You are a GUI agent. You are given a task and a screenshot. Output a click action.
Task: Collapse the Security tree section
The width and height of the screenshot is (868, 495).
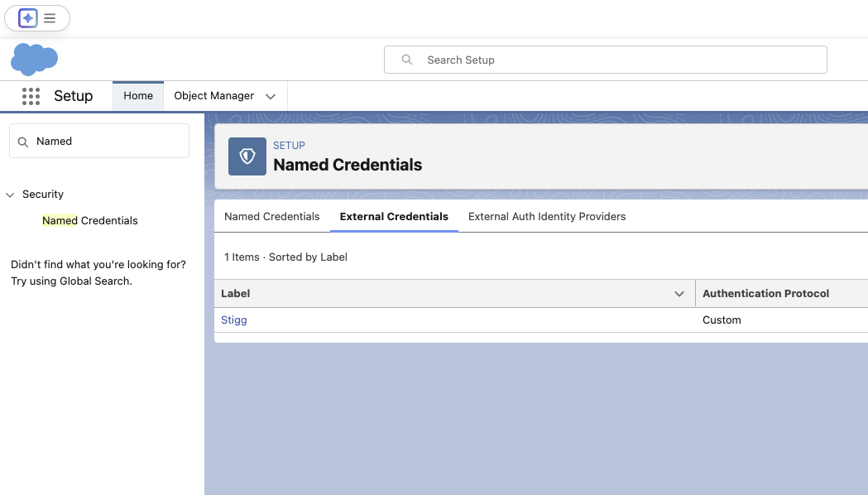[10, 195]
